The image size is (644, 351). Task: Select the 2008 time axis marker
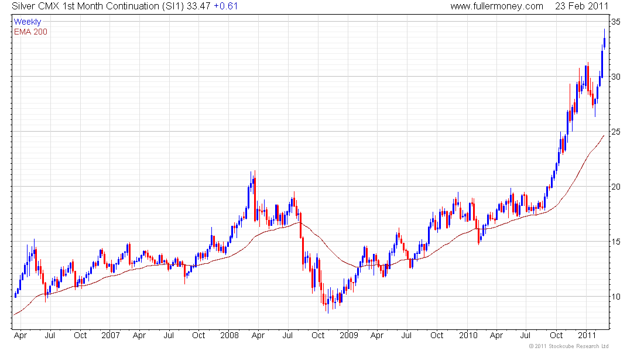click(229, 335)
